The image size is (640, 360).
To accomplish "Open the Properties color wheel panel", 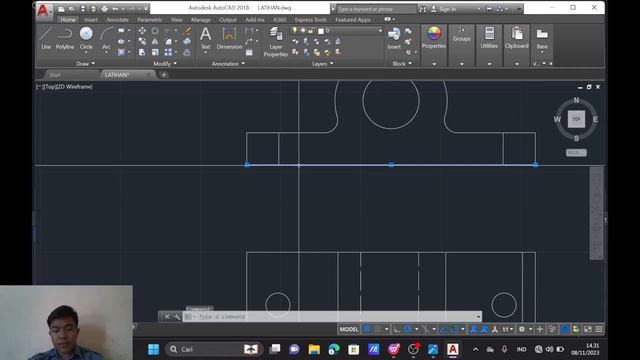I will (x=433, y=37).
